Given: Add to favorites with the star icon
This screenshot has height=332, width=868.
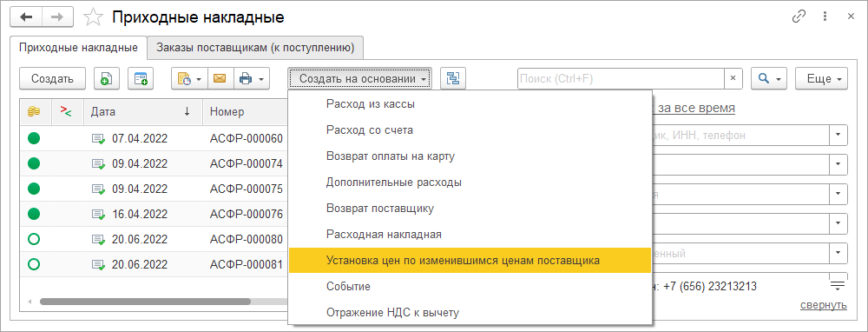Looking at the screenshot, I should point(93,17).
